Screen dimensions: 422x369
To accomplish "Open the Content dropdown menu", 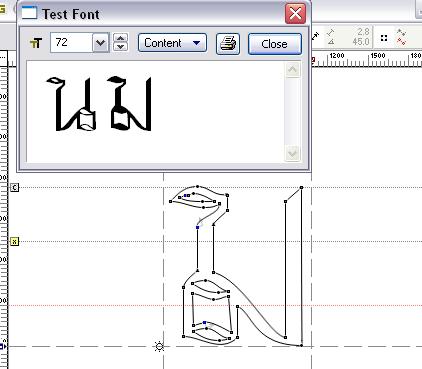I will tap(172, 43).
